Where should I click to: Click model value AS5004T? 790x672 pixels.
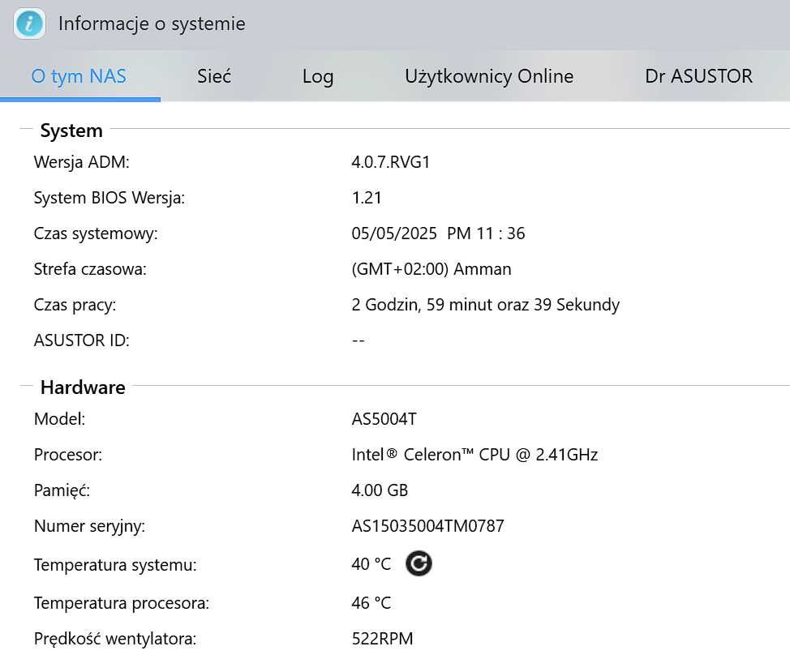(384, 419)
